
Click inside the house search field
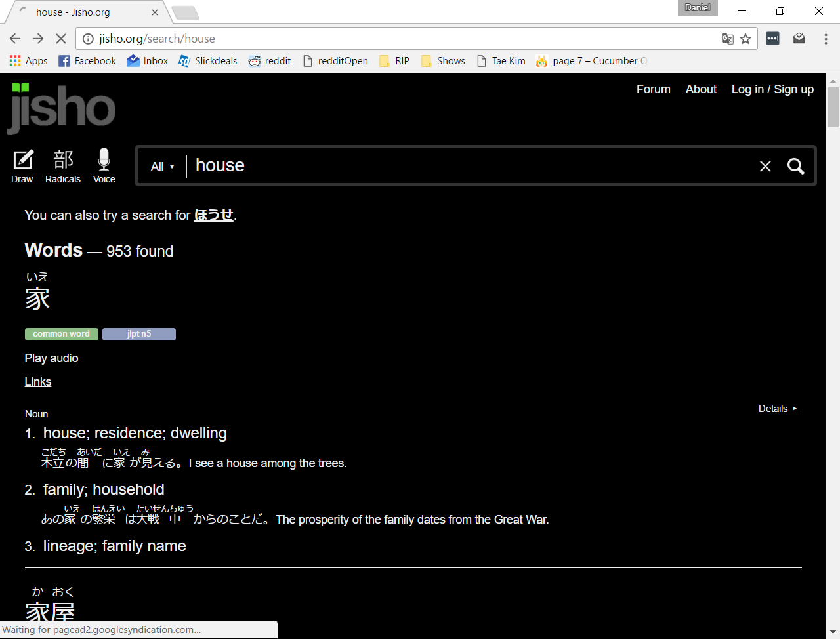click(x=394, y=165)
